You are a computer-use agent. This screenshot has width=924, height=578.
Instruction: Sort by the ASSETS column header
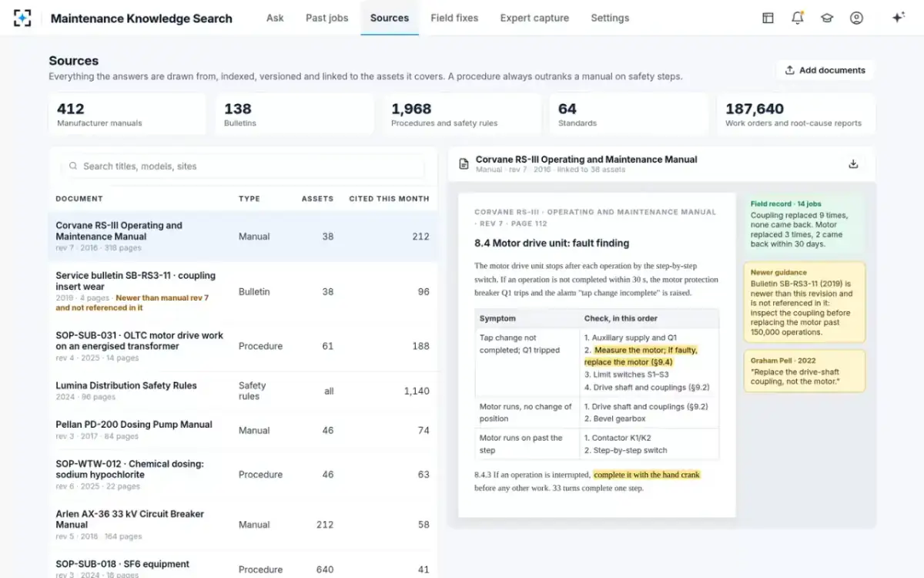click(317, 199)
